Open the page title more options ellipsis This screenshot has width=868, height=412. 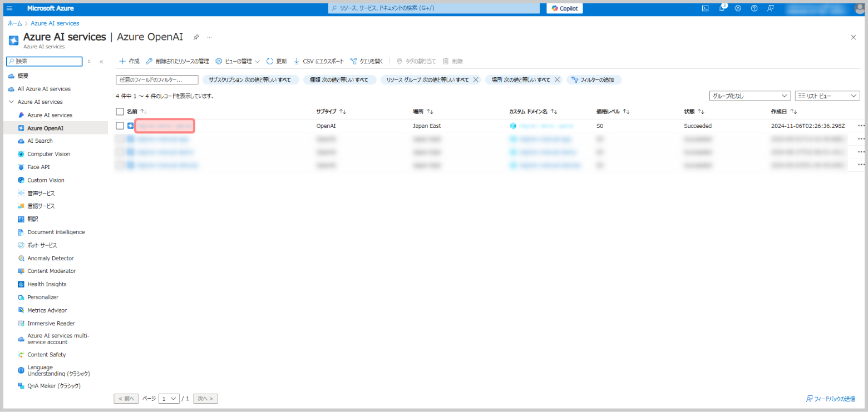coord(210,37)
